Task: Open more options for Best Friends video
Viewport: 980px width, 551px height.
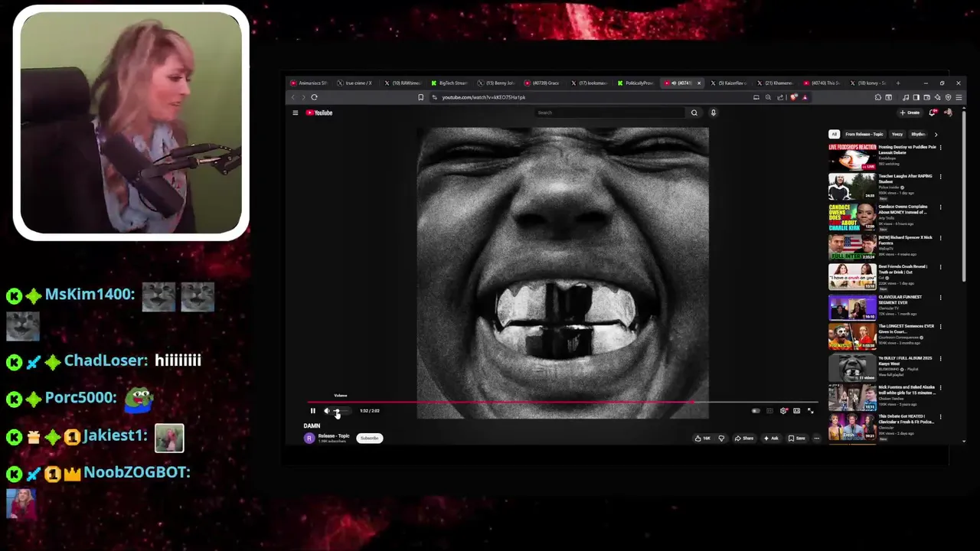Action: click(x=940, y=267)
